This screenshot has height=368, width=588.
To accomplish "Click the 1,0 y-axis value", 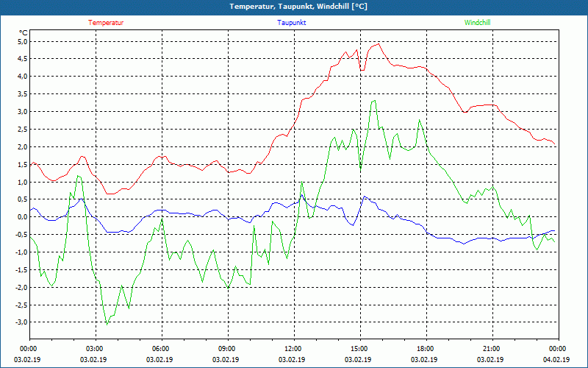I will pyautogui.click(x=23, y=182).
